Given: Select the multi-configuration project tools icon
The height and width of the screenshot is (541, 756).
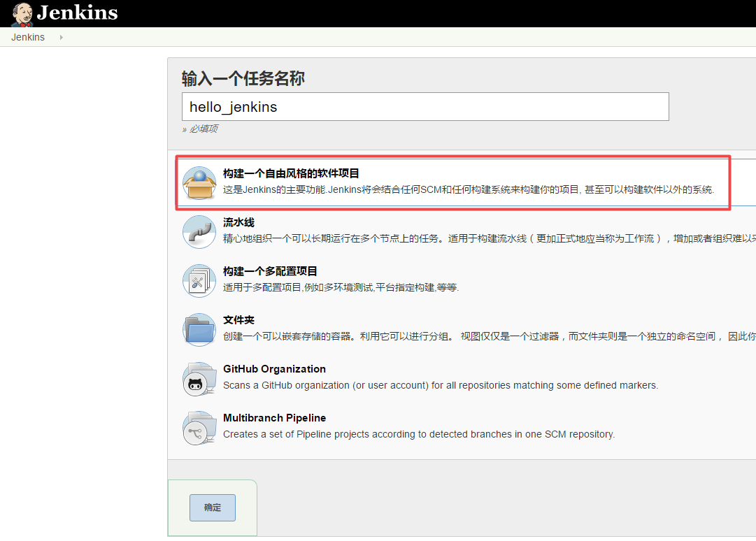Looking at the screenshot, I should pos(199,281).
